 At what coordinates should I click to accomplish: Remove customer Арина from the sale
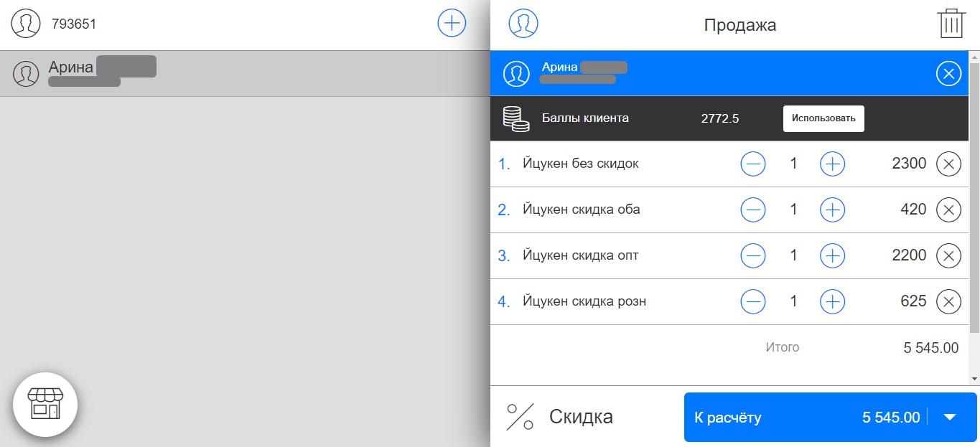pos(949,73)
